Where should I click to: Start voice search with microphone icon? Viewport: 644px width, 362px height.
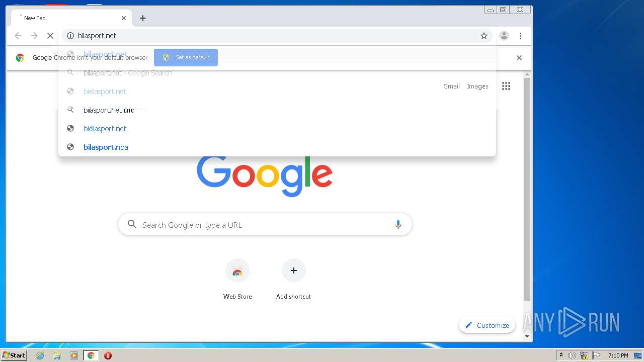pos(398,225)
